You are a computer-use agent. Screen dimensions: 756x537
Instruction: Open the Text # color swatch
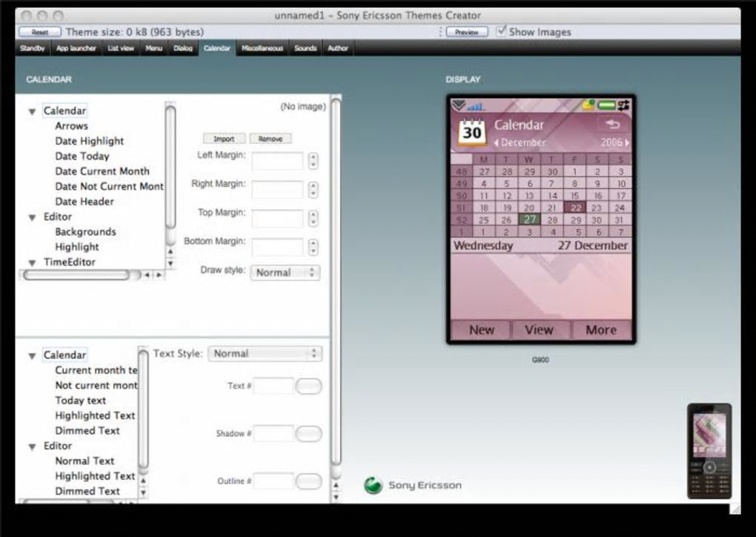(x=308, y=386)
